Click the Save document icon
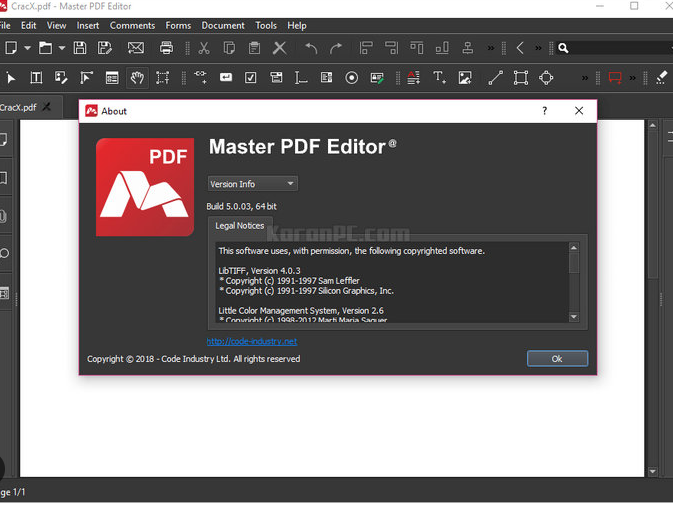 pos(80,48)
